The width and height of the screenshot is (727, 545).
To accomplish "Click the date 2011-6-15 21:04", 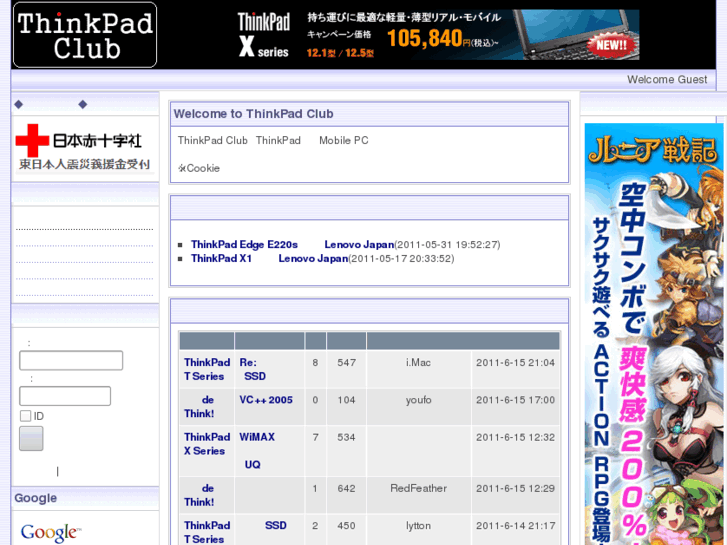I will [515, 363].
